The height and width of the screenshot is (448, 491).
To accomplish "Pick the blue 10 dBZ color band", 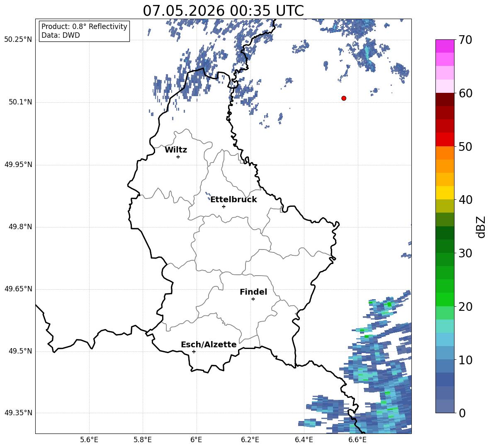I will pos(445,353).
